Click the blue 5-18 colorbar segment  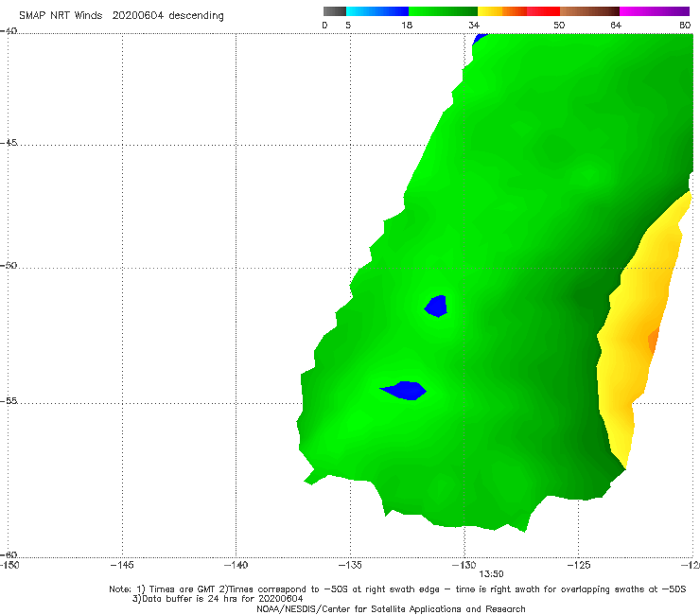coord(377,11)
